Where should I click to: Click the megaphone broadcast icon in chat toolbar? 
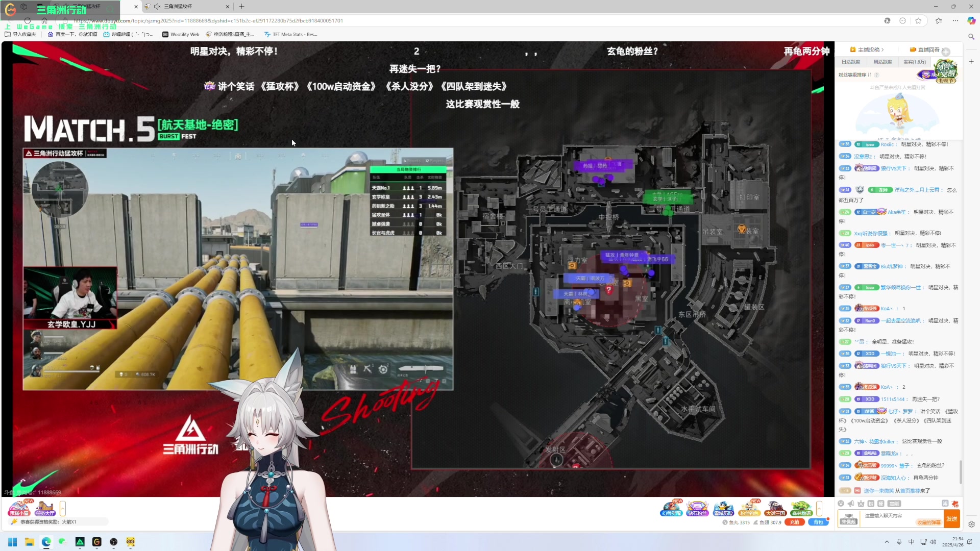(851, 504)
